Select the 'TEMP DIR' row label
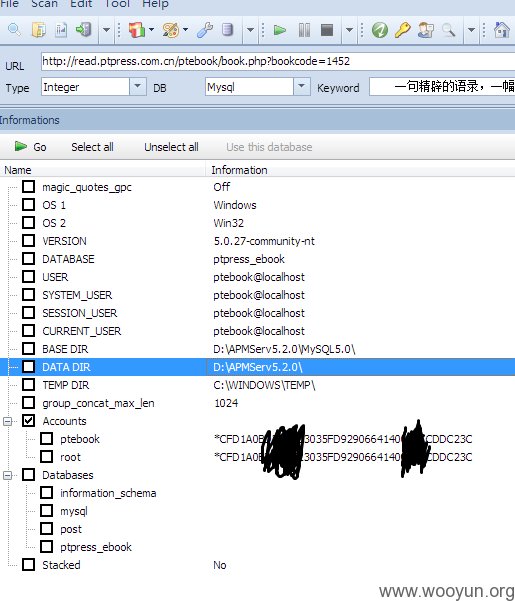The width and height of the screenshot is (515, 601). pos(66,385)
